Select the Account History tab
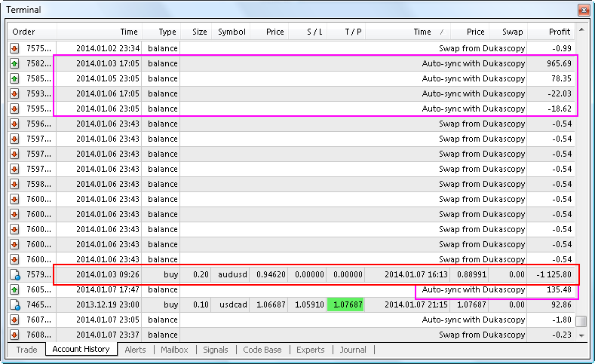The width and height of the screenshot is (595, 364). click(x=81, y=349)
